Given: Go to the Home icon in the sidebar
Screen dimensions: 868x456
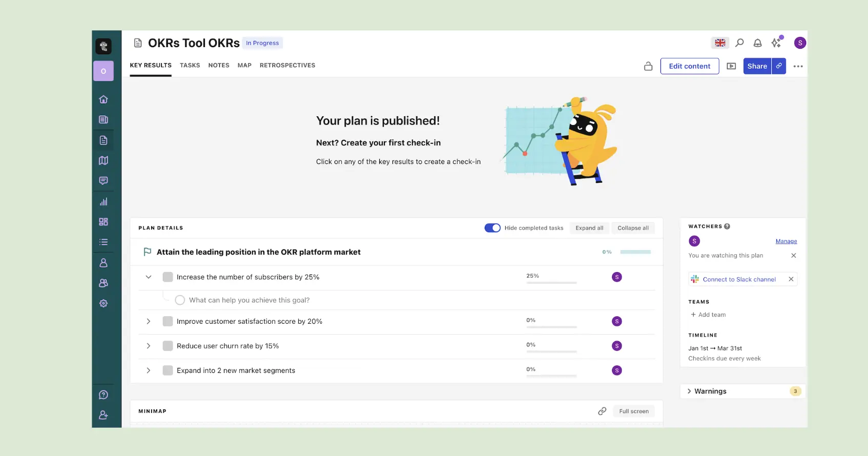Looking at the screenshot, I should point(104,99).
